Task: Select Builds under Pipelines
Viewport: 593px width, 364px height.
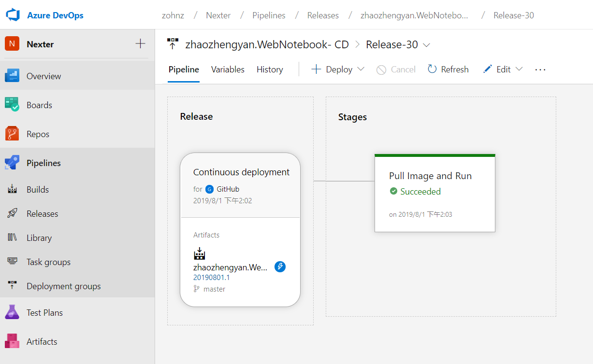Action: coord(38,189)
